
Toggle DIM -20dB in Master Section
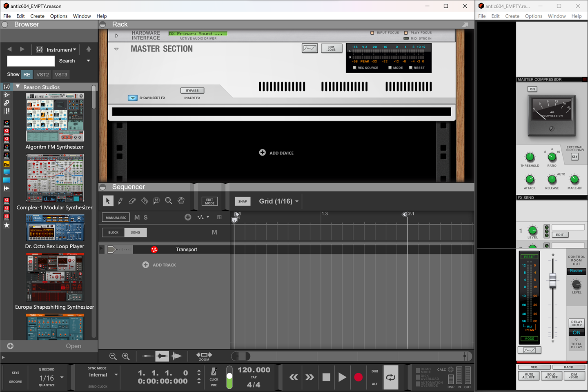click(332, 48)
